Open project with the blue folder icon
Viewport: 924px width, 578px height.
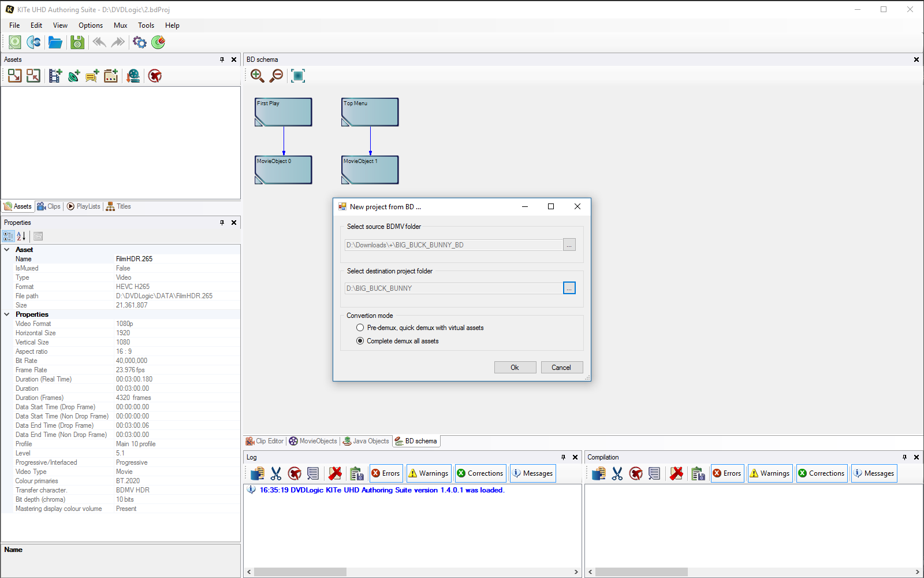tap(55, 42)
